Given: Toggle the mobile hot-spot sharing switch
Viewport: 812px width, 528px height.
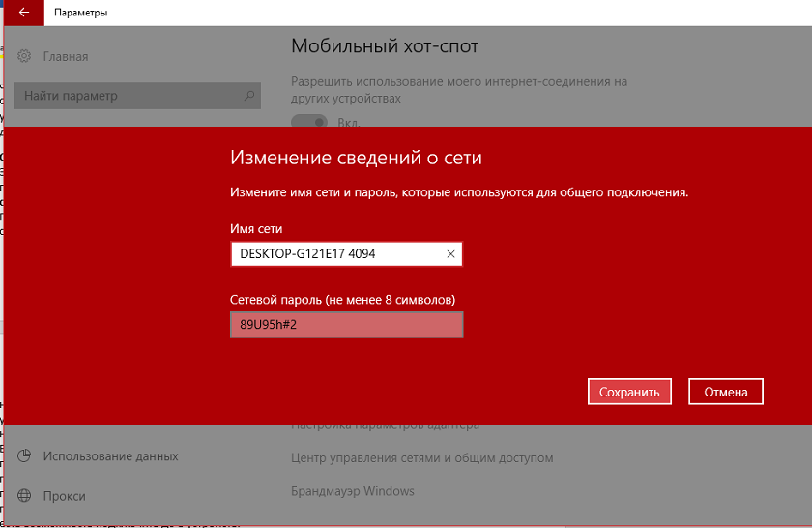Looking at the screenshot, I should pos(309,122).
